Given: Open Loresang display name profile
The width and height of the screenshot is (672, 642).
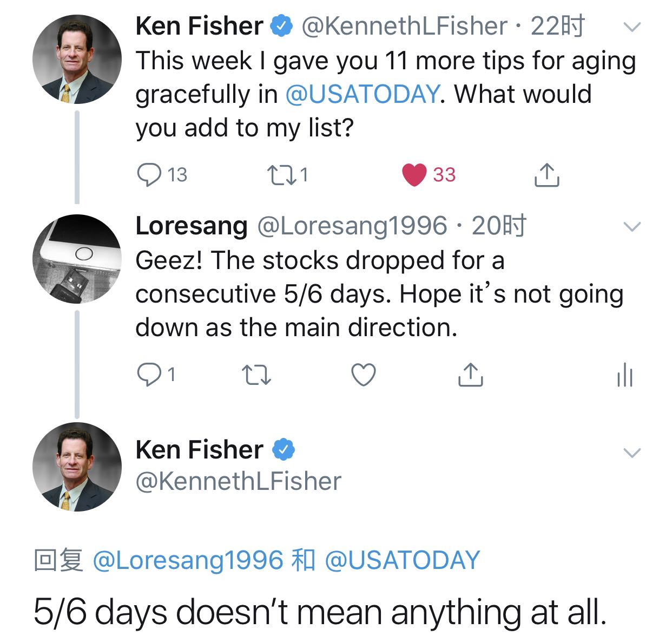Looking at the screenshot, I should point(192,226).
